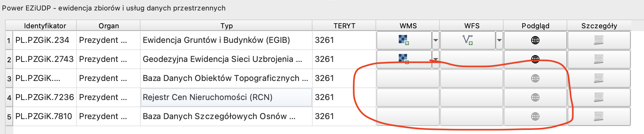Screen dimensions: 644x134
Task: Open details for Baza Danych Obiektów Topograficznych
Action: point(599,78)
